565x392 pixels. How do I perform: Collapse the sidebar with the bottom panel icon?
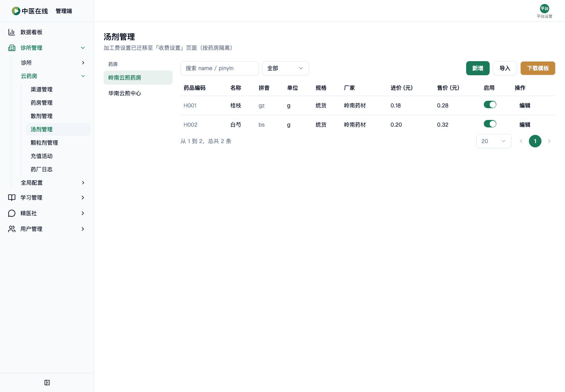(47, 383)
